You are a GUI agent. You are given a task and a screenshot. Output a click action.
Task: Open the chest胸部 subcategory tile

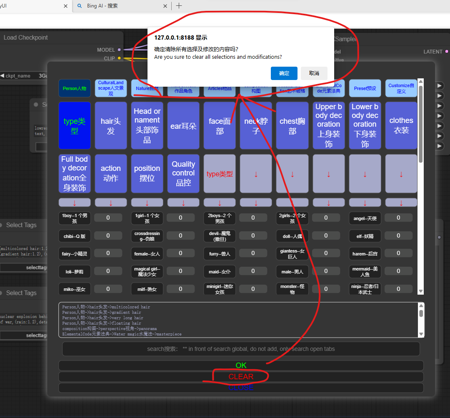point(292,126)
